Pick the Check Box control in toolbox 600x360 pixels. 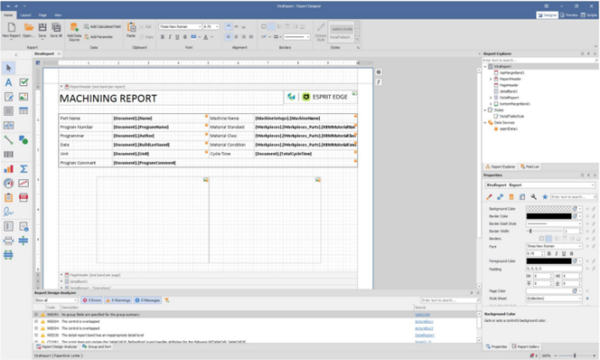point(24,82)
